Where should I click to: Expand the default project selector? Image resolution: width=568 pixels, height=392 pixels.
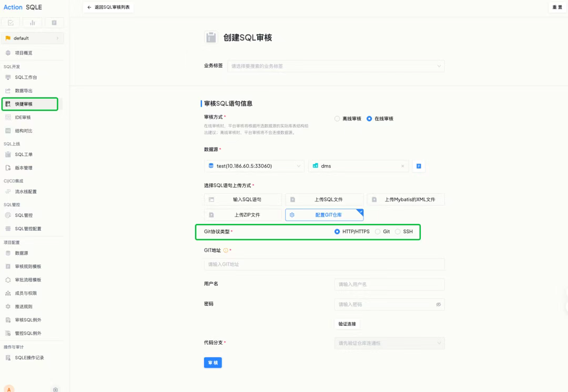[x=33, y=38]
